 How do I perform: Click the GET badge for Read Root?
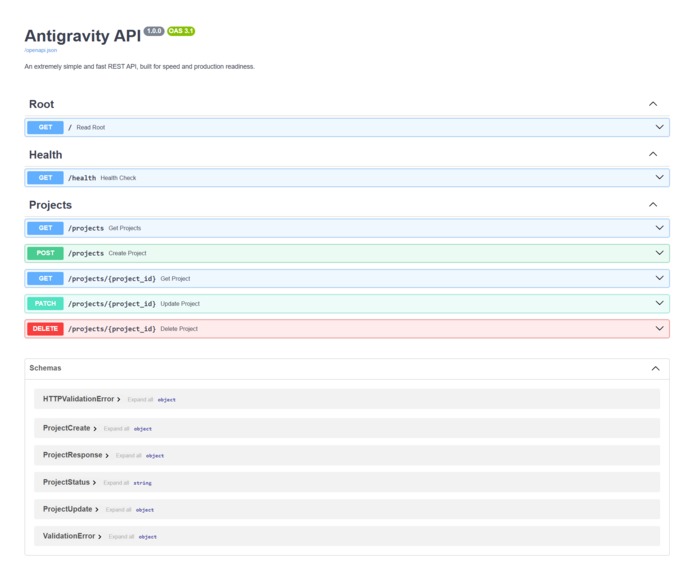[45, 127]
